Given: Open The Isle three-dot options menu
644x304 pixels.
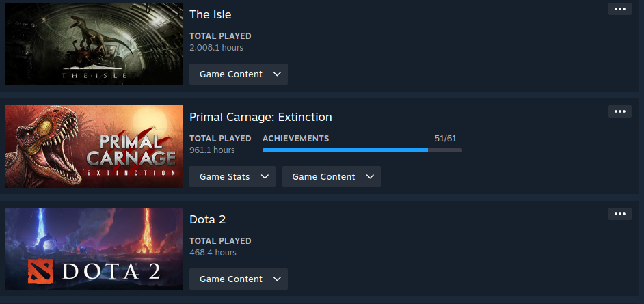Looking at the screenshot, I should pyautogui.click(x=619, y=9).
